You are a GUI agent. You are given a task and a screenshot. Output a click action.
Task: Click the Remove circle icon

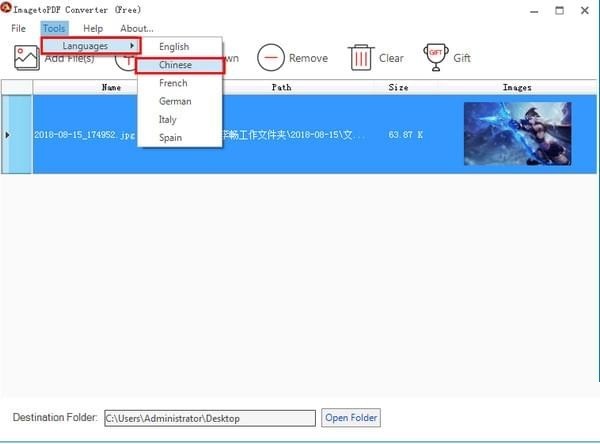pos(271,58)
